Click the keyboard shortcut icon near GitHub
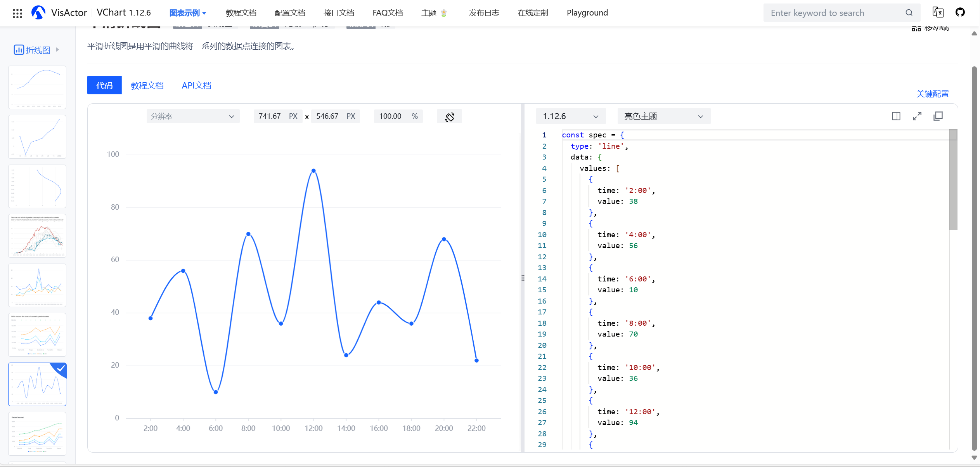 [x=938, y=12]
